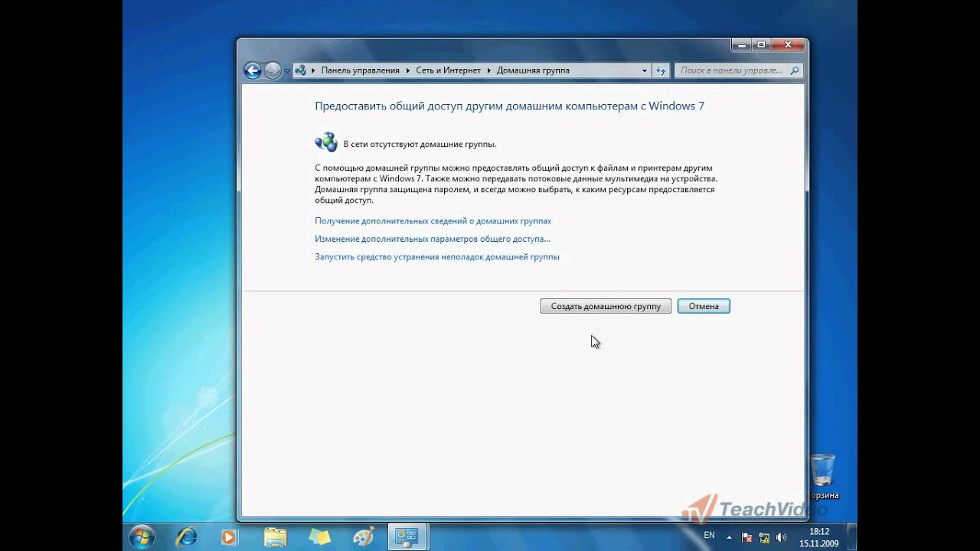This screenshot has height=551, width=980.
Task: Select Домашняя группа breadcrumb
Action: 533,70
